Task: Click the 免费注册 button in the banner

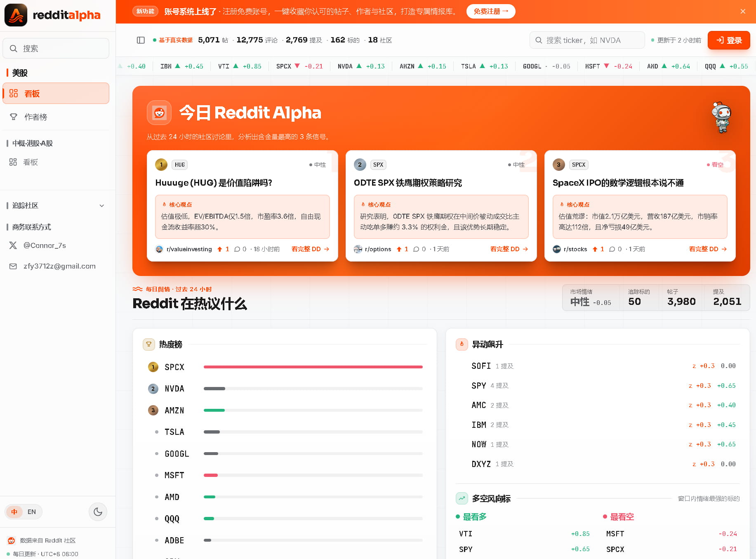Action: [x=491, y=12]
